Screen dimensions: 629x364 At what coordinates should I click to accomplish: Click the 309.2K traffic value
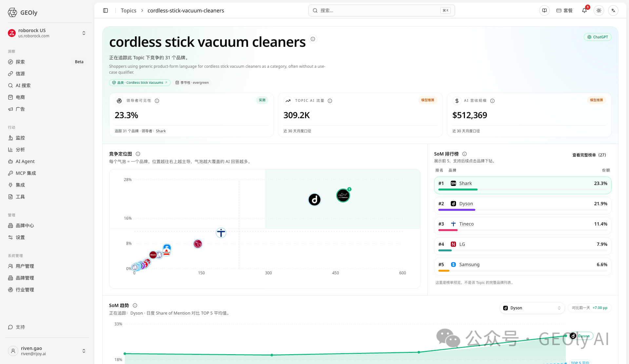point(296,115)
